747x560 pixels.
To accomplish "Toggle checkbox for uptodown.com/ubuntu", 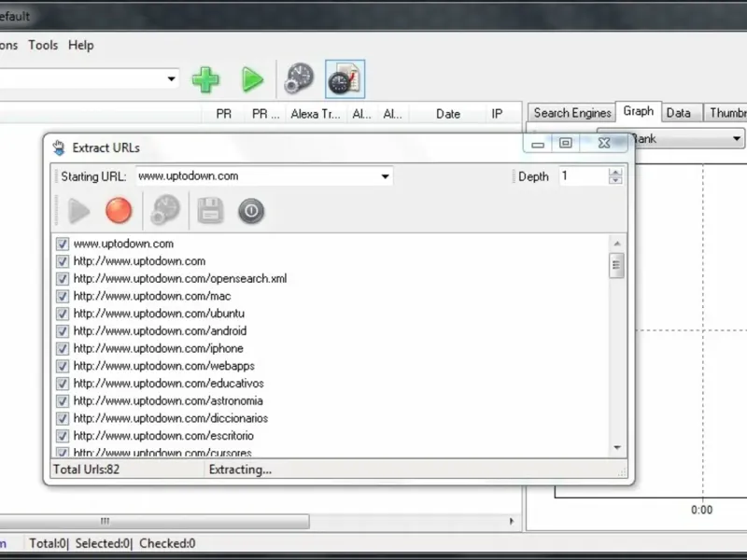I will [x=62, y=314].
